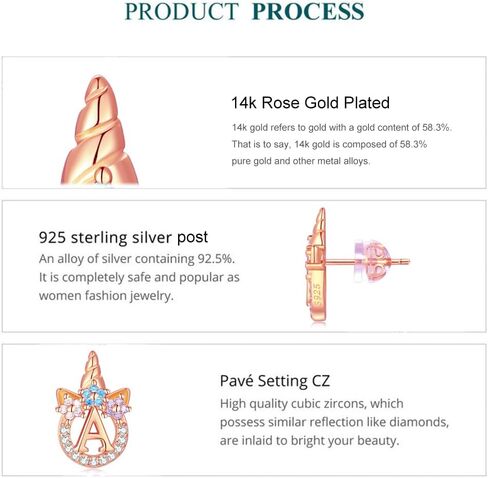
Task: Click the earring post tip
Action: 406,261
